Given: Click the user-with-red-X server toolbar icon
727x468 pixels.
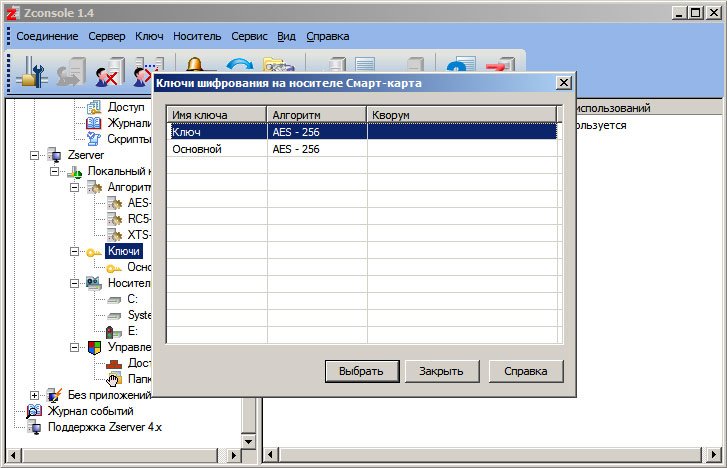Looking at the screenshot, I should 110,72.
